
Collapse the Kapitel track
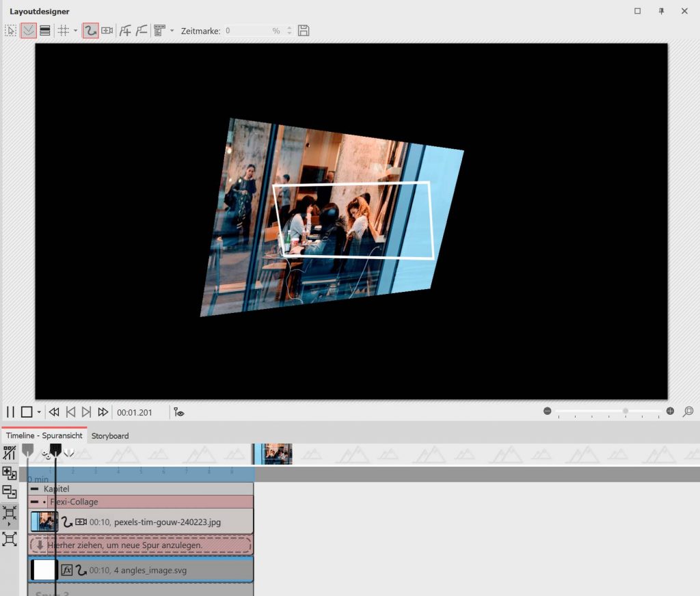coord(35,489)
